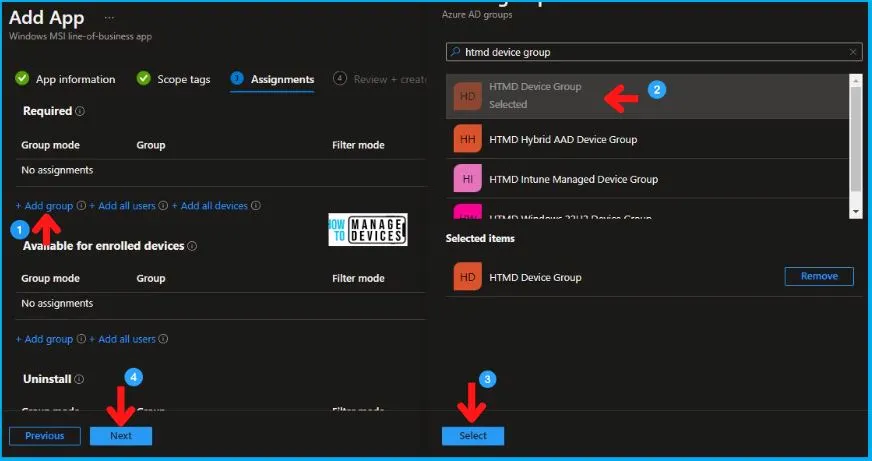Click the Previous button
Screen dimensions: 872x461
click(x=44, y=436)
